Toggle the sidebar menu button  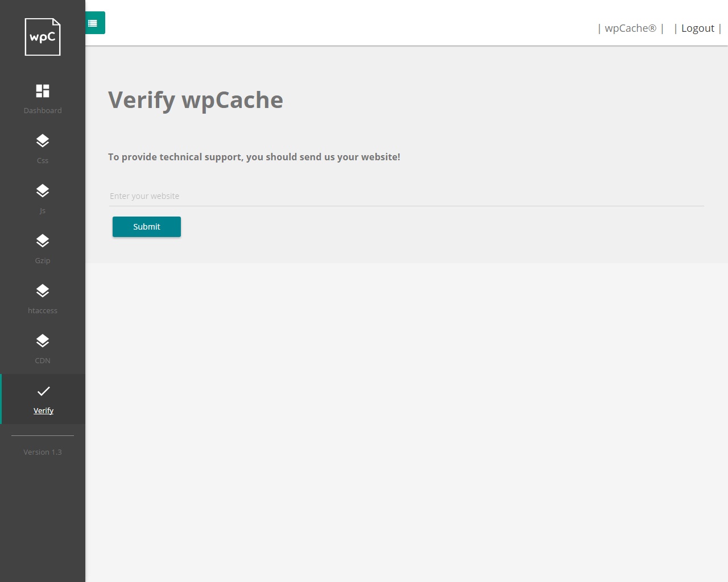point(94,23)
